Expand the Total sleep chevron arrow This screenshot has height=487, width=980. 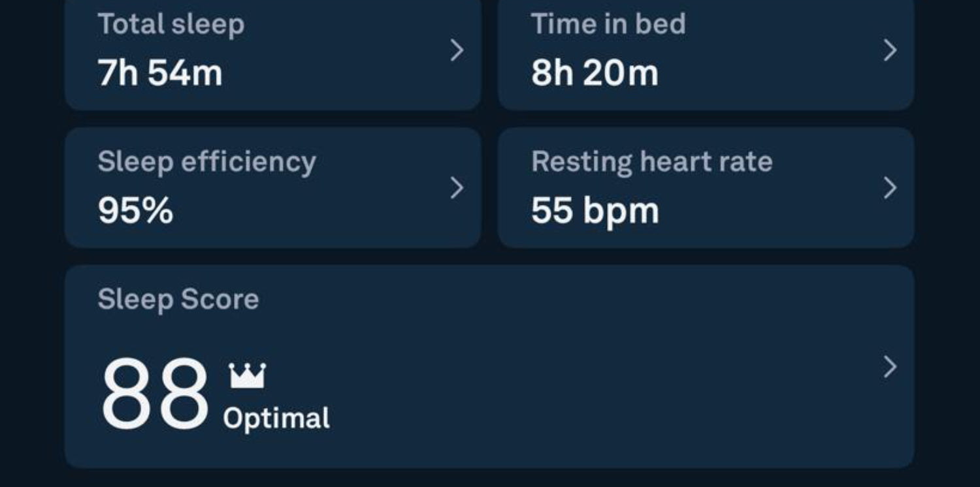pos(457,50)
